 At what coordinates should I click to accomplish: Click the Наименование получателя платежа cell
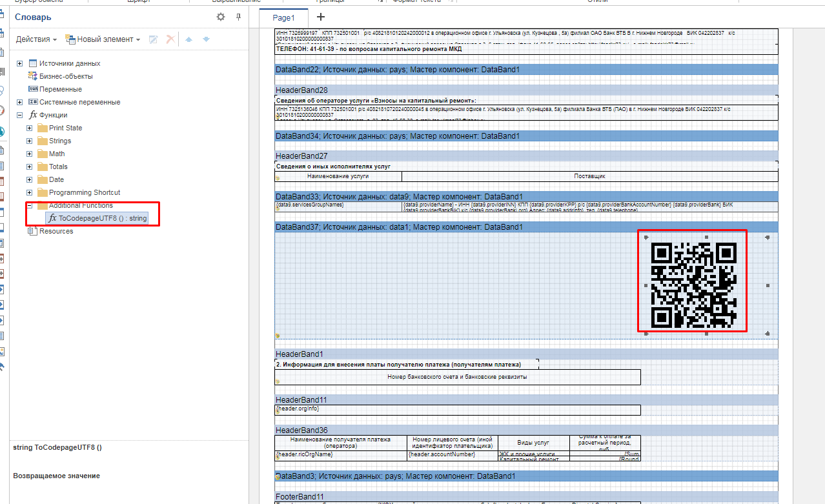[341, 443]
